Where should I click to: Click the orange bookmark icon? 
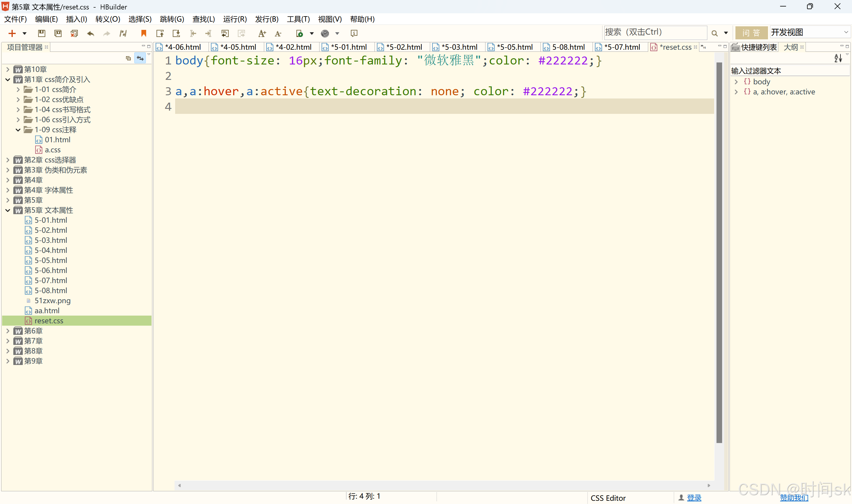[144, 33]
